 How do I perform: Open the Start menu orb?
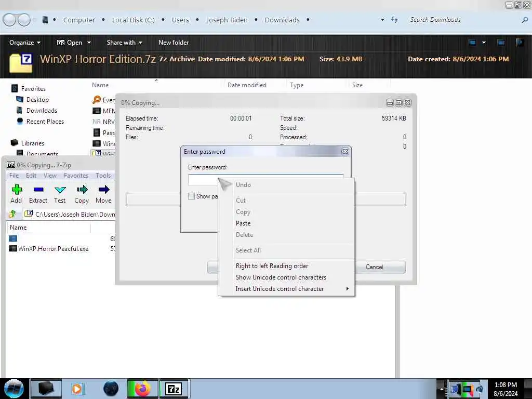[14, 389]
